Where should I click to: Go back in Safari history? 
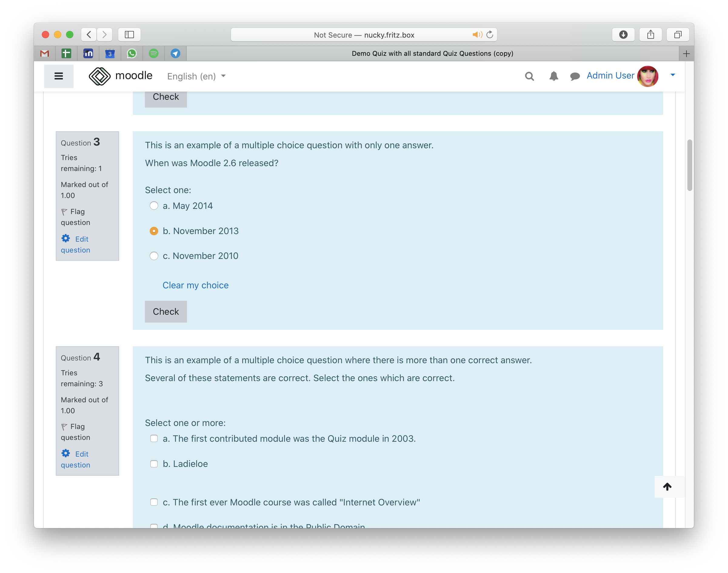point(89,35)
